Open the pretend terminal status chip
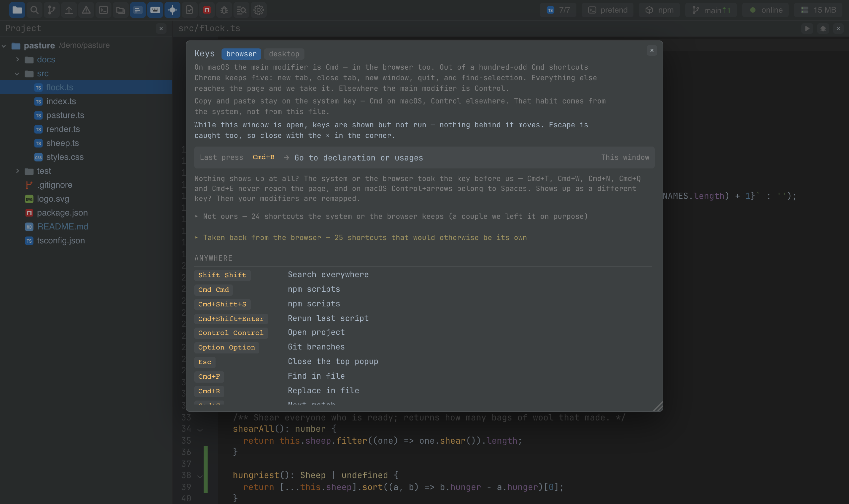 click(608, 10)
